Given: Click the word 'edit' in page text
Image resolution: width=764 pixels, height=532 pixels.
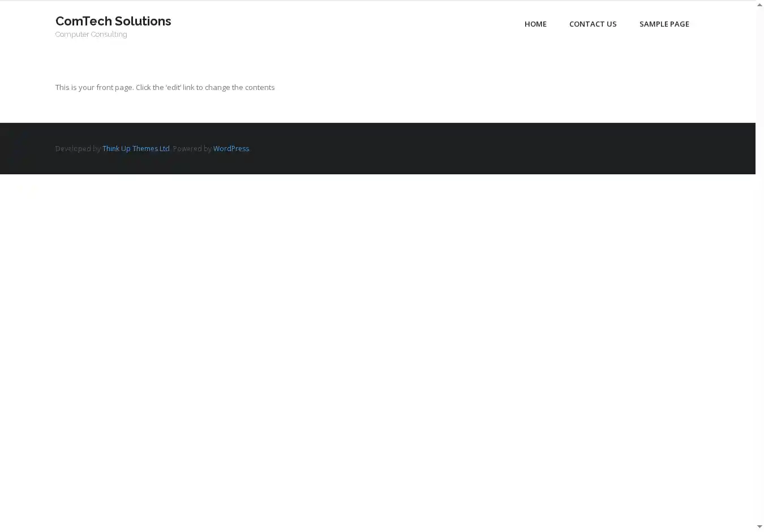Looking at the screenshot, I should tap(173, 87).
